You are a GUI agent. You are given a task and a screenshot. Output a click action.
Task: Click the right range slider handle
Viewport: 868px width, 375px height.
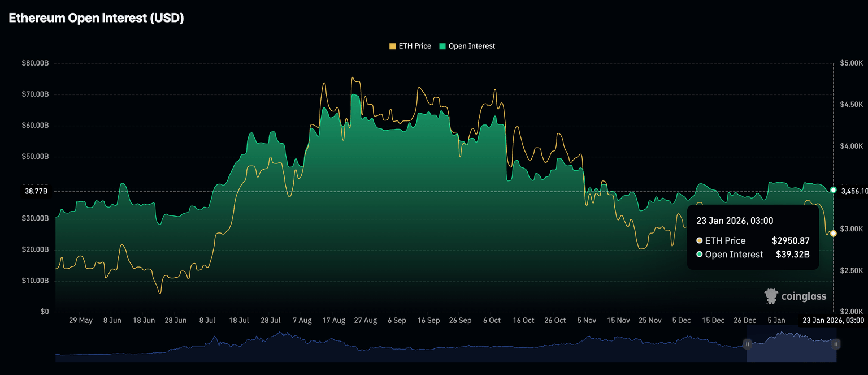click(x=836, y=344)
